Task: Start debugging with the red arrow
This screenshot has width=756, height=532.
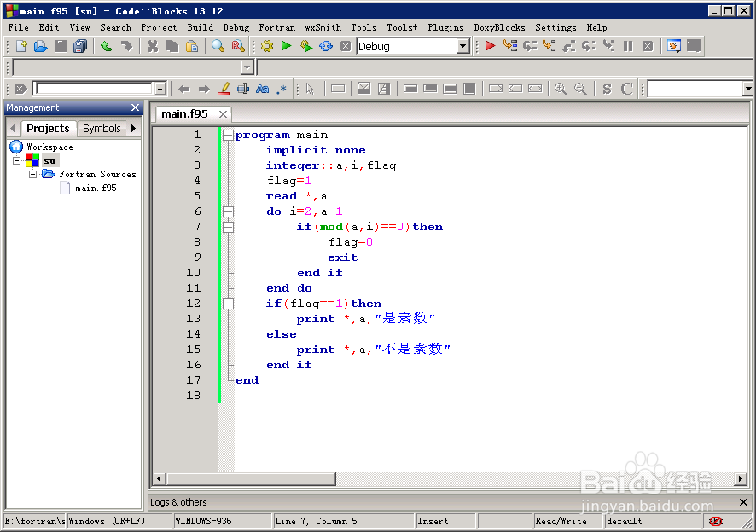Action: [490, 46]
